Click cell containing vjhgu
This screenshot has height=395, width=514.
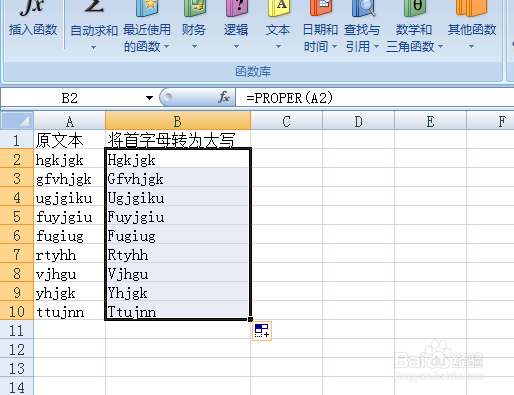point(69,273)
